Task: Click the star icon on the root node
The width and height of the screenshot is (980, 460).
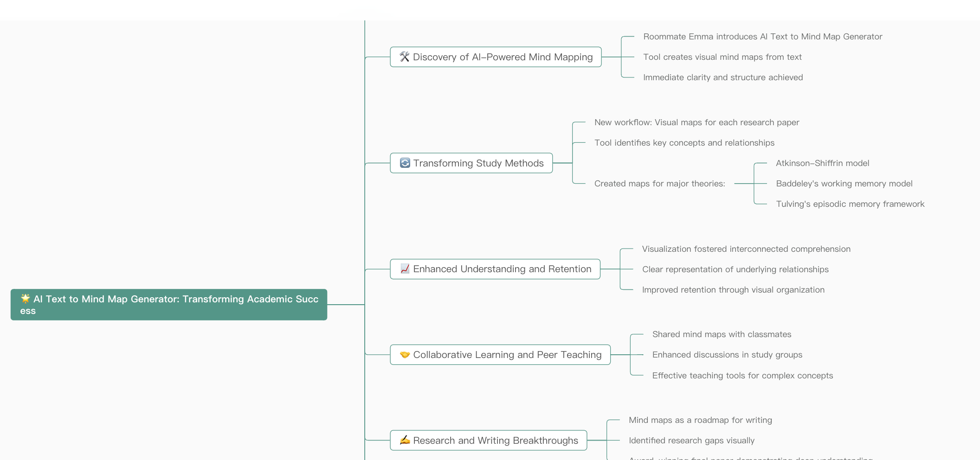Action: pos(26,299)
